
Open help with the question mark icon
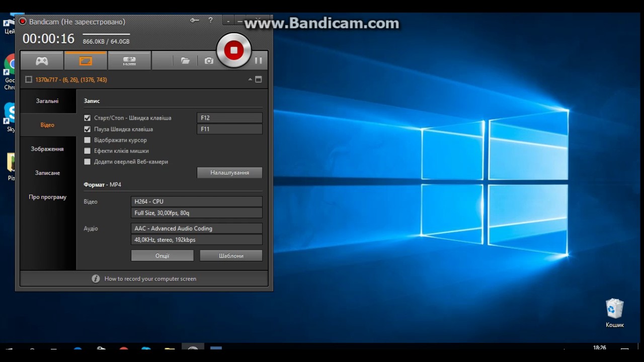point(210,21)
